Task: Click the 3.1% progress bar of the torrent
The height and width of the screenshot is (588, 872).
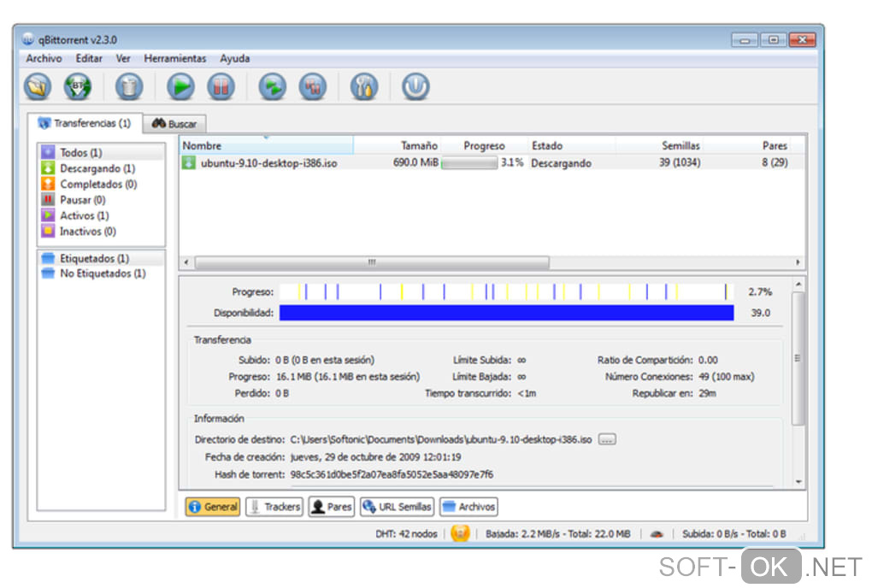Action: tap(470, 163)
